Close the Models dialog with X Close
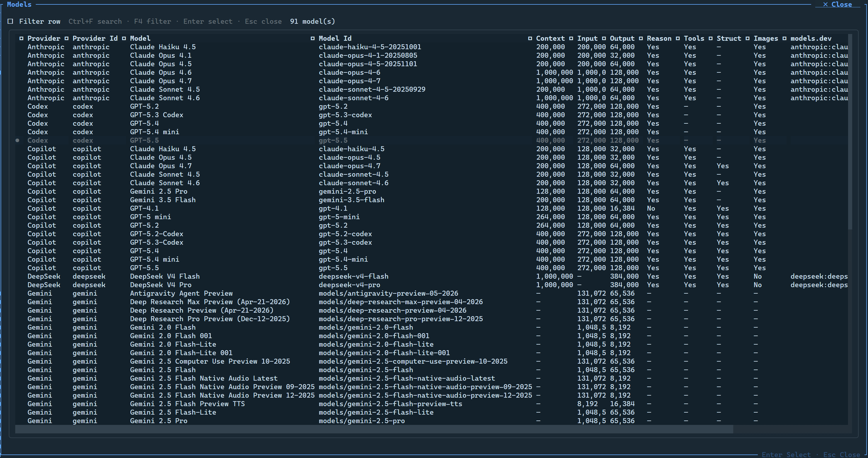868x458 pixels. (837, 4)
